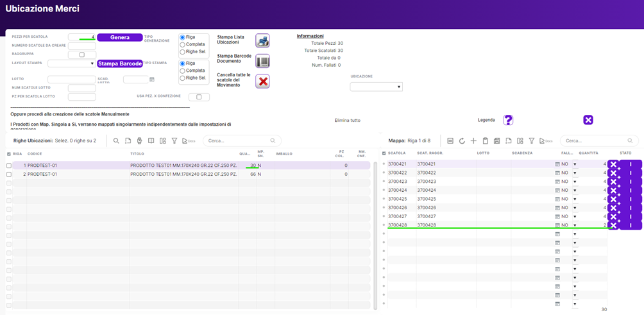Select Riga under Tipo Generazione
Image resolution: width=644 pixels, height=315 pixels.
tap(182, 37)
